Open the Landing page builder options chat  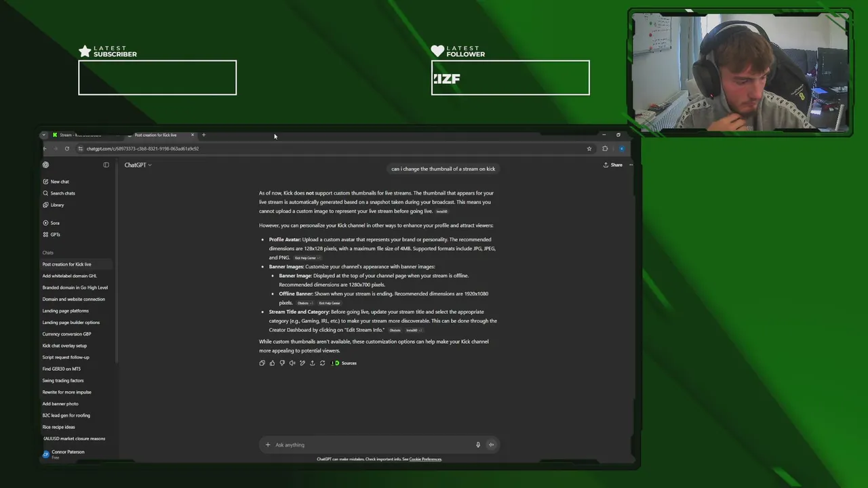click(77, 322)
